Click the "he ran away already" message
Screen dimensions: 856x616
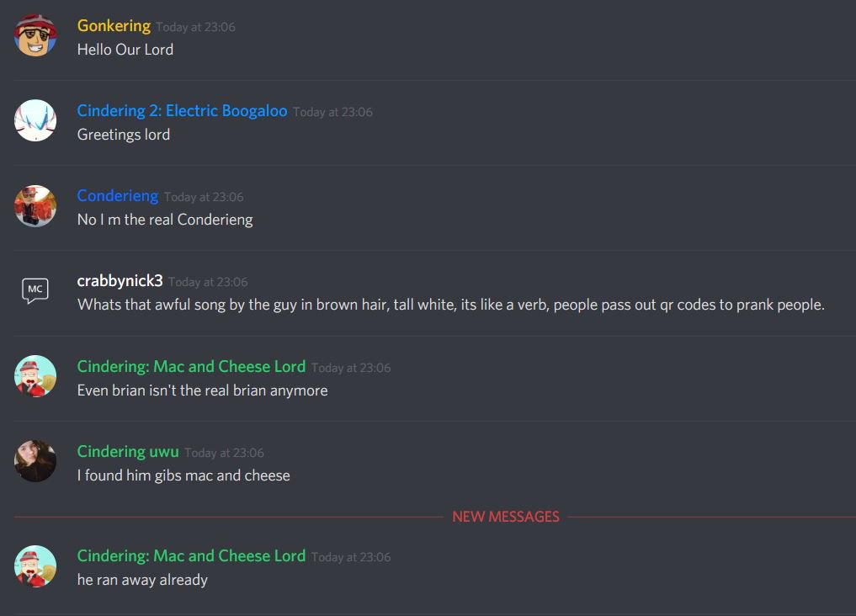click(142, 580)
